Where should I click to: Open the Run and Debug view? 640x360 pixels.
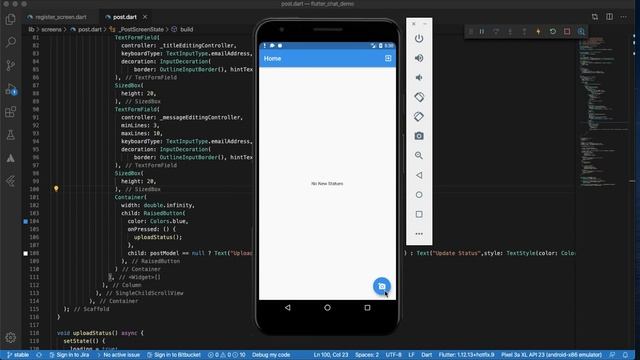tap(11, 89)
